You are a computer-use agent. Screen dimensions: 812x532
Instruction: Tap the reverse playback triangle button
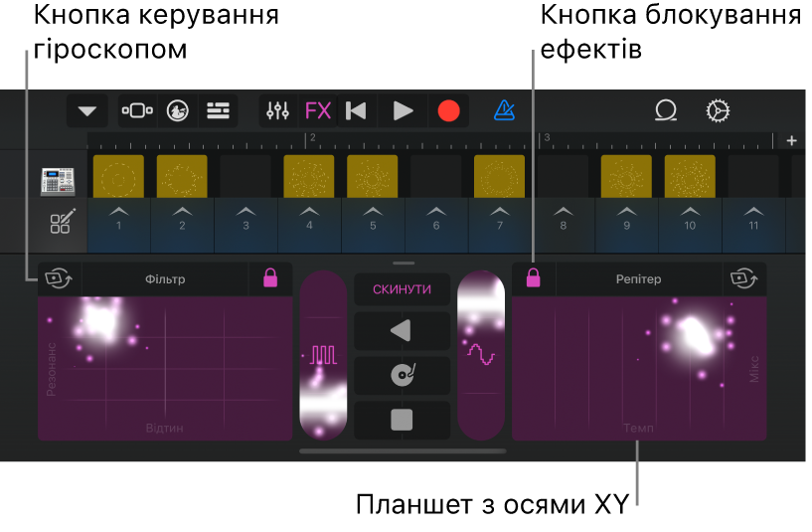[x=402, y=330]
